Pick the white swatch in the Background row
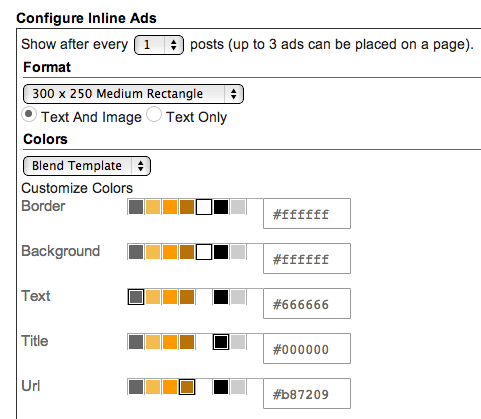This screenshot has width=481, height=419. click(x=204, y=252)
